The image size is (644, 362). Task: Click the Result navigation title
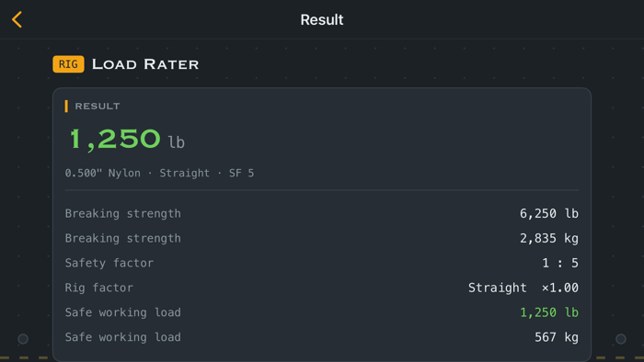point(322,19)
